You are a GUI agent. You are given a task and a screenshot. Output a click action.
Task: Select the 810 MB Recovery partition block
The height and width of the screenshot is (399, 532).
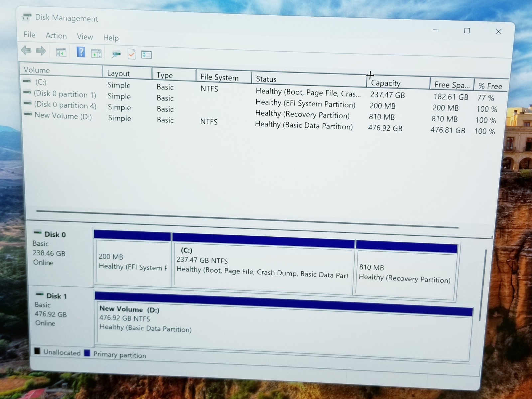click(406, 271)
